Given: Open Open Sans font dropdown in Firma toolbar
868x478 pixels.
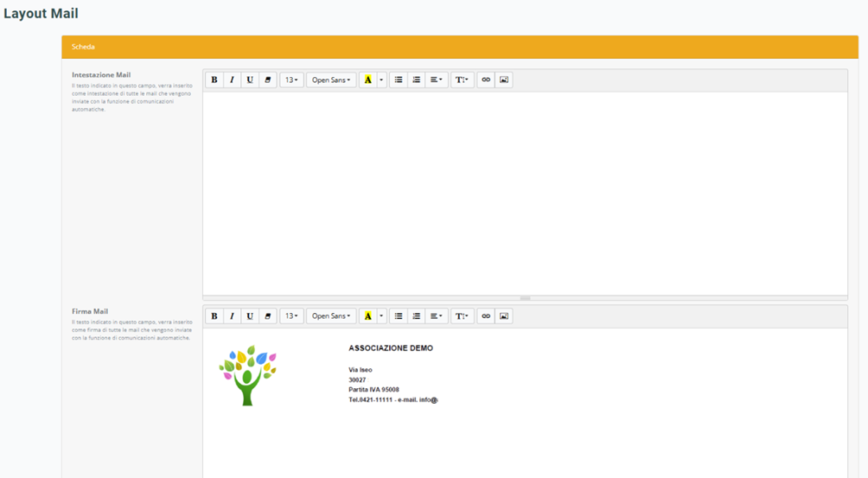Looking at the screenshot, I should [x=331, y=316].
